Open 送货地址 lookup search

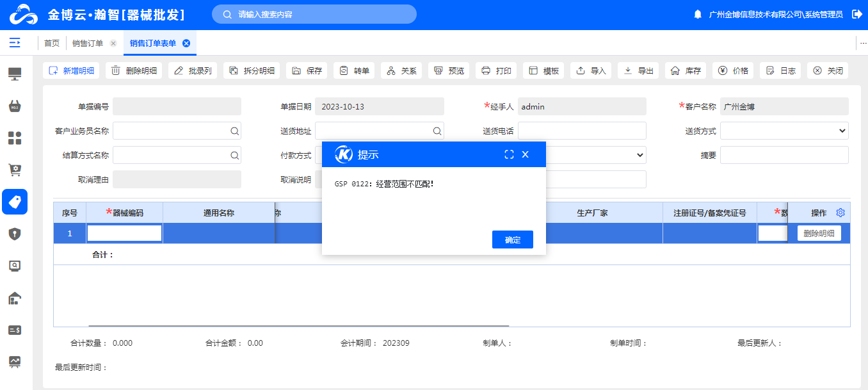pos(437,131)
